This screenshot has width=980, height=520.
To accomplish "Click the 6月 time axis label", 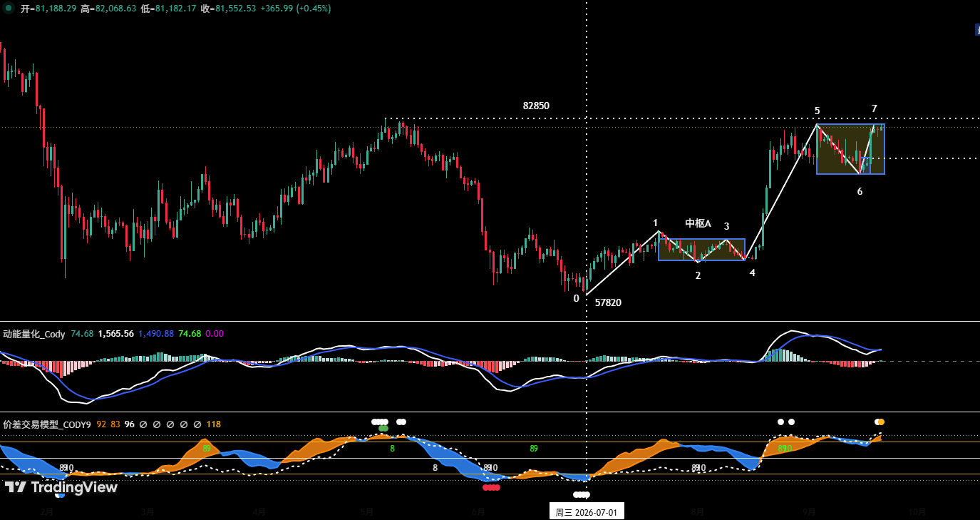I will (x=478, y=511).
